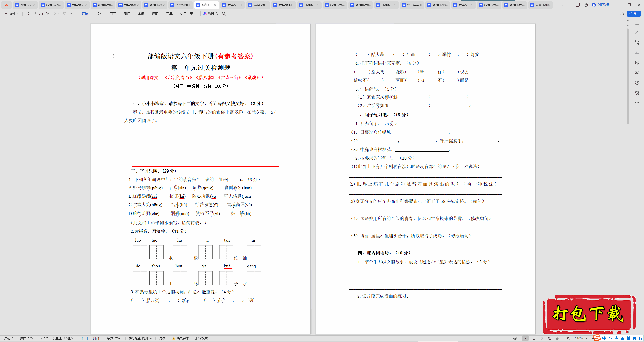Click 缺失字体 missing fonts warning
Image resolution: width=644 pixels, height=342 pixels.
pos(180,338)
